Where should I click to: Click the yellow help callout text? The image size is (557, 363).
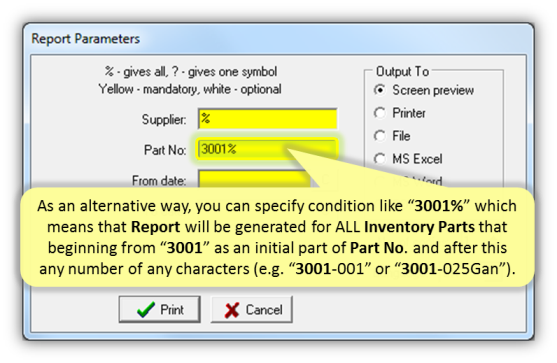tap(277, 237)
